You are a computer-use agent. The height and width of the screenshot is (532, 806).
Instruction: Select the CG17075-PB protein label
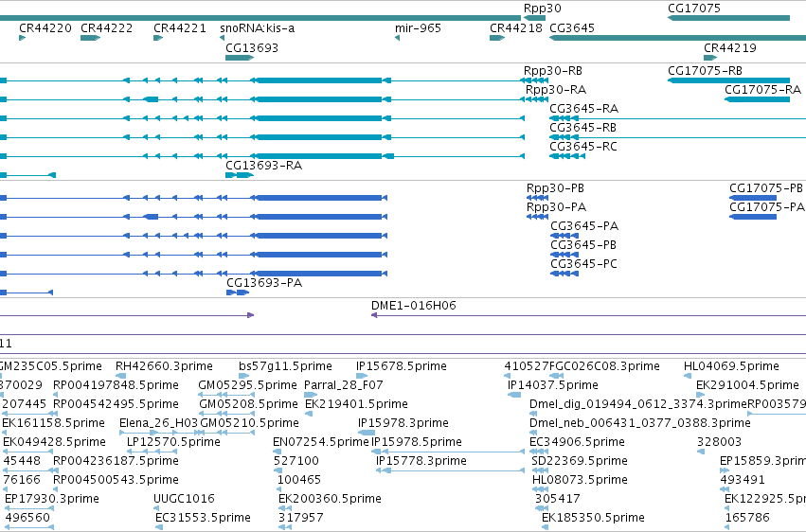coord(766,188)
